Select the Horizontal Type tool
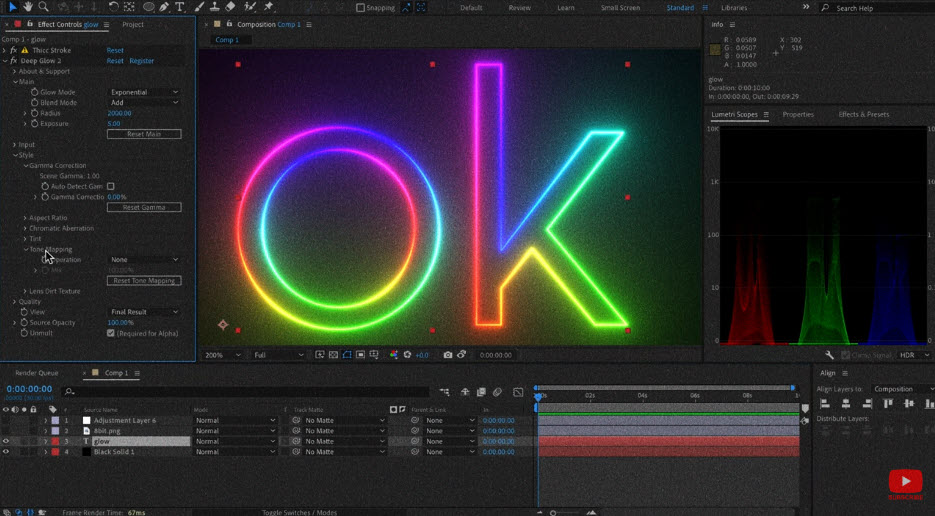Image resolution: width=935 pixels, height=516 pixels. click(180, 7)
